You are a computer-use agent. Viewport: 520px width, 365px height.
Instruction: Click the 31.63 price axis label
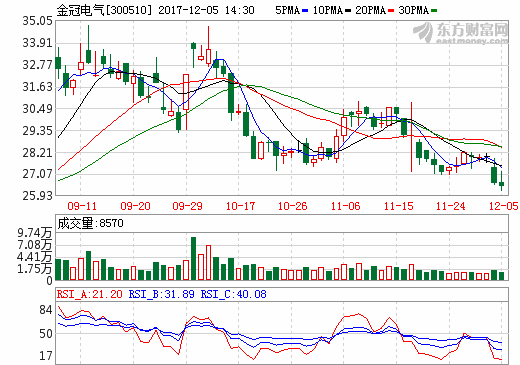37,87
